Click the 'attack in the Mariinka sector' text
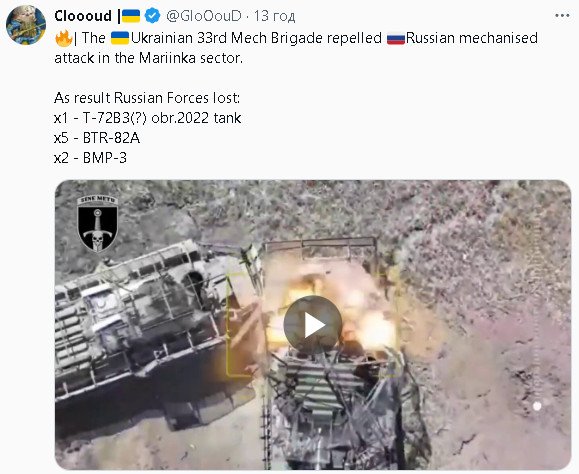Image resolution: width=579 pixels, height=474 pixels. coord(148,58)
